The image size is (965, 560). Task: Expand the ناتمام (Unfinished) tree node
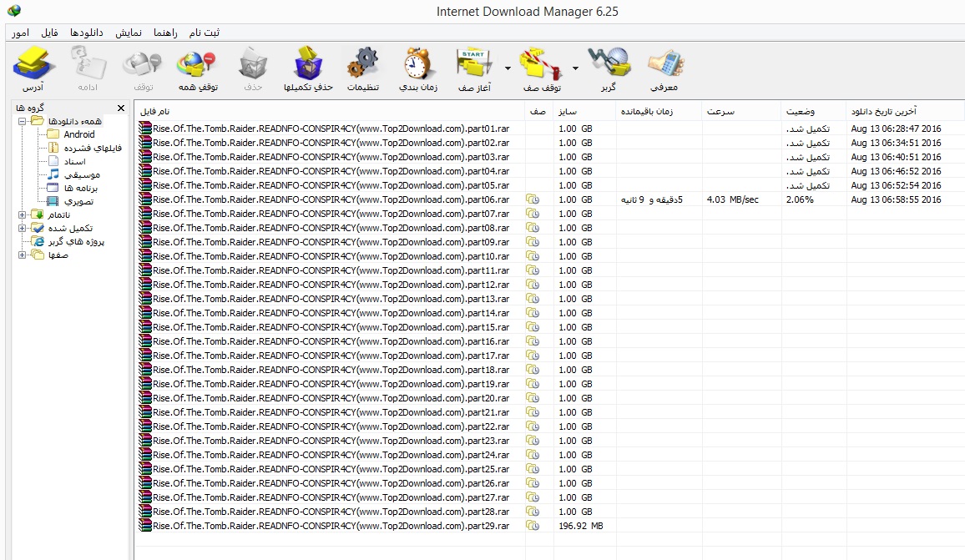pos(23,214)
